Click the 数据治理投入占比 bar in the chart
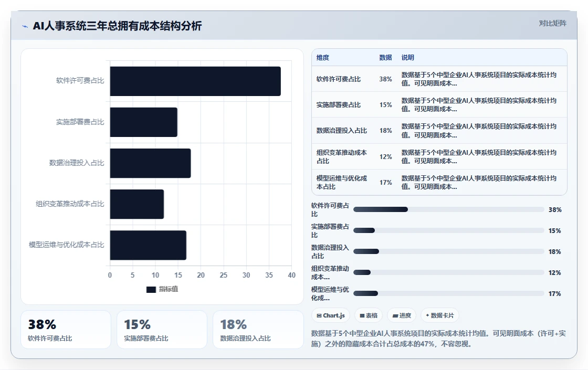The width and height of the screenshot is (588, 370). [150, 163]
